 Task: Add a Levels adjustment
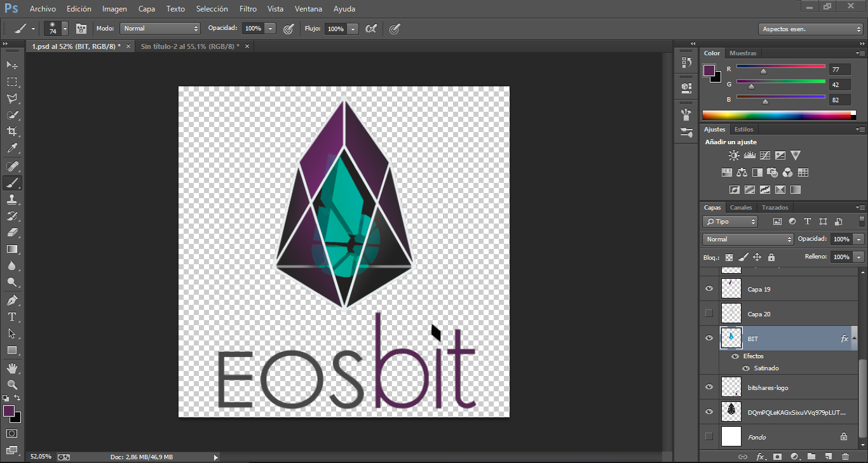point(749,155)
